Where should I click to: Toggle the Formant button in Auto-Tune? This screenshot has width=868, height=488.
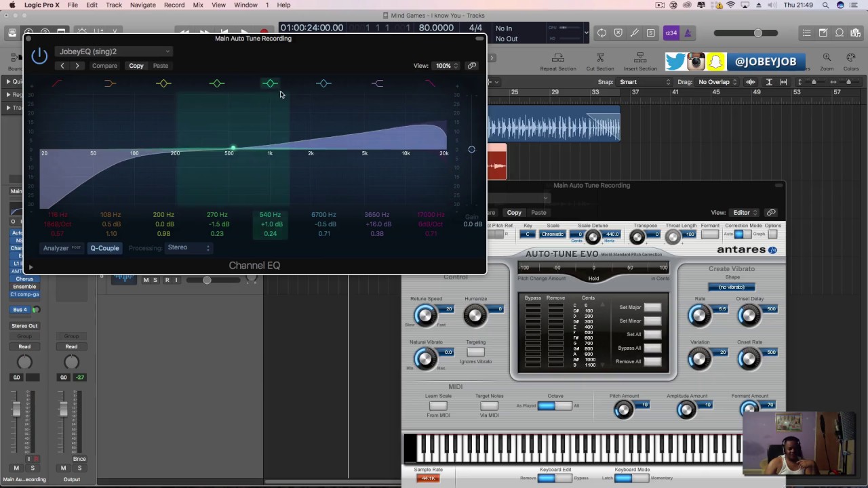pyautogui.click(x=710, y=235)
